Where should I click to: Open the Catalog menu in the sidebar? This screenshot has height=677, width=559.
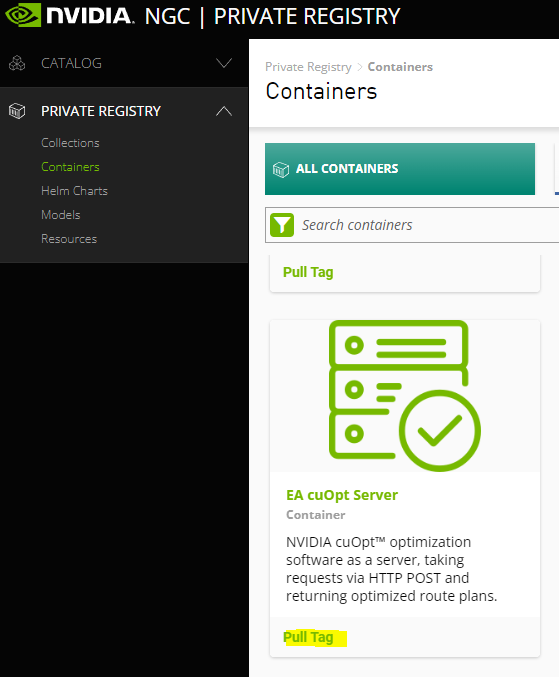point(71,63)
